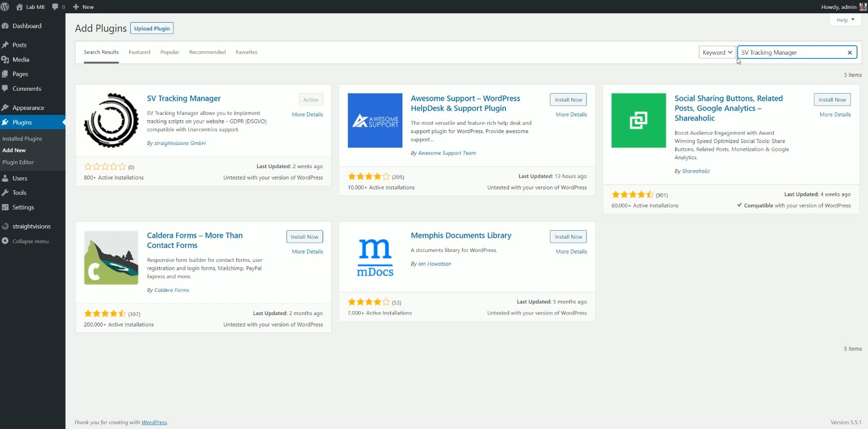Viewport: 868px width, 429px height.
Task: Click the mDocs plugin logo
Action: tap(375, 257)
